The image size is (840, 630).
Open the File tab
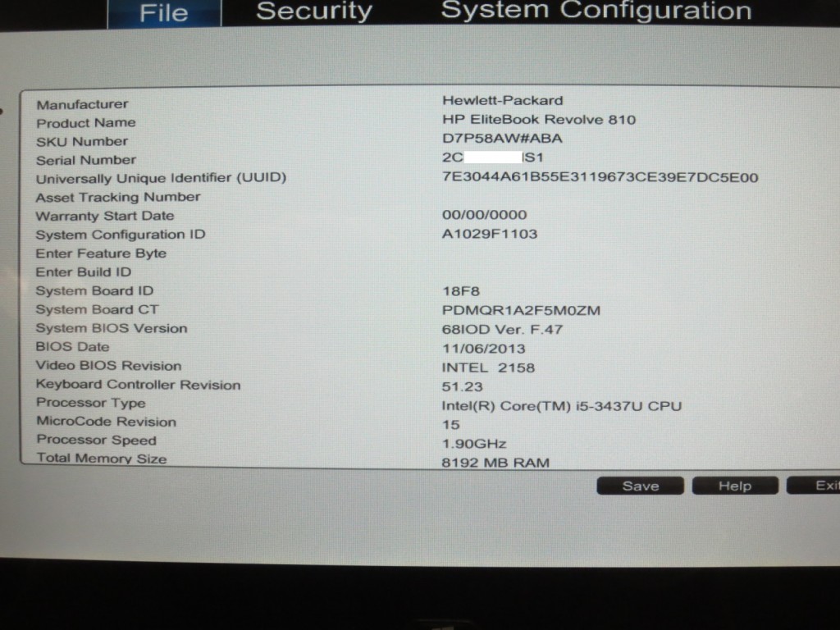(163, 13)
